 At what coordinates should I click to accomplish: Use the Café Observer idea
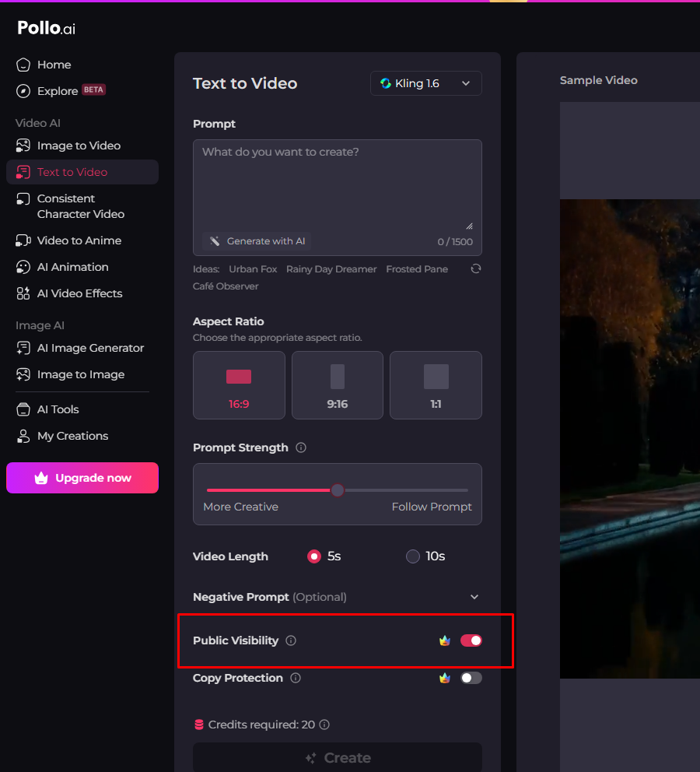point(226,286)
